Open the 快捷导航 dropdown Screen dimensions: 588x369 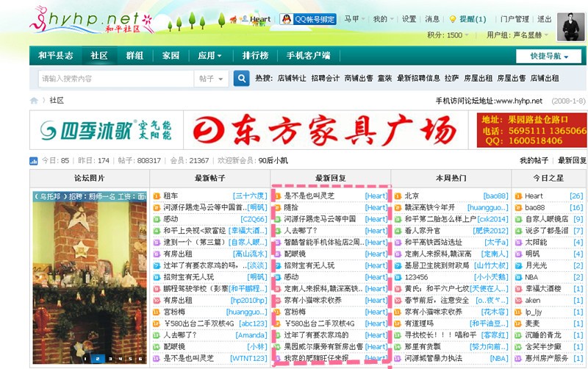point(548,57)
